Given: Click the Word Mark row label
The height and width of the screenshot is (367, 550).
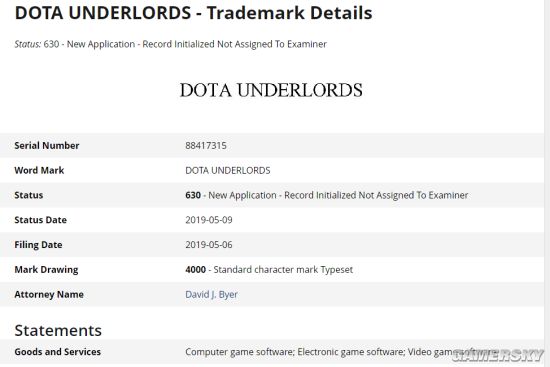Looking at the screenshot, I should (39, 171).
